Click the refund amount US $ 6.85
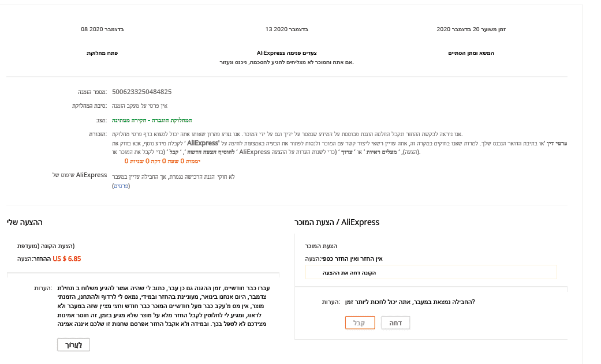 [x=66, y=259]
